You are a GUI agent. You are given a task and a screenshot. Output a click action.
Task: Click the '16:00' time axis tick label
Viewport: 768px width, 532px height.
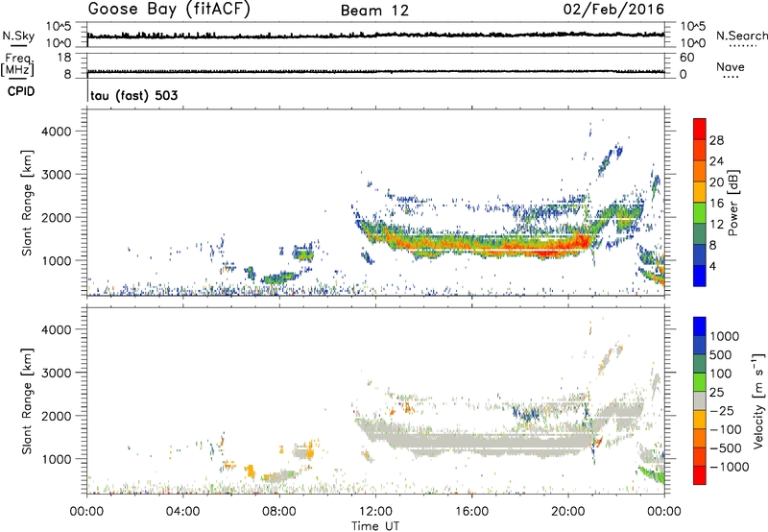tap(471, 512)
